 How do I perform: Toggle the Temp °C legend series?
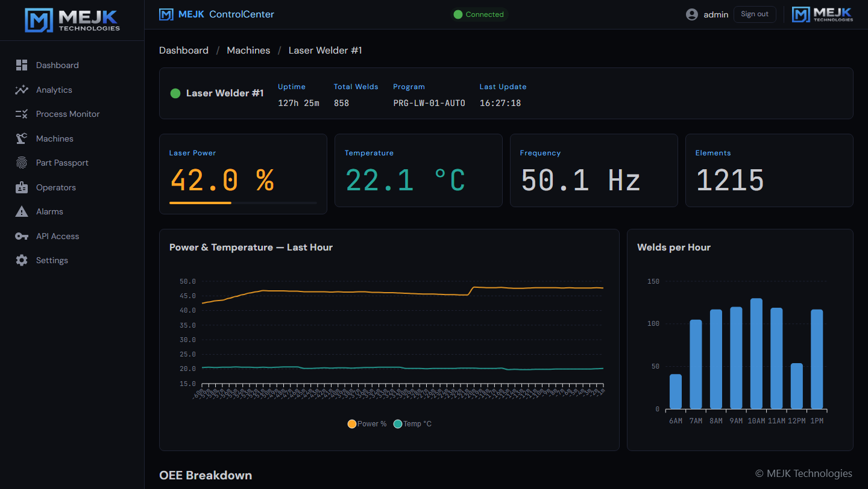[412, 424]
